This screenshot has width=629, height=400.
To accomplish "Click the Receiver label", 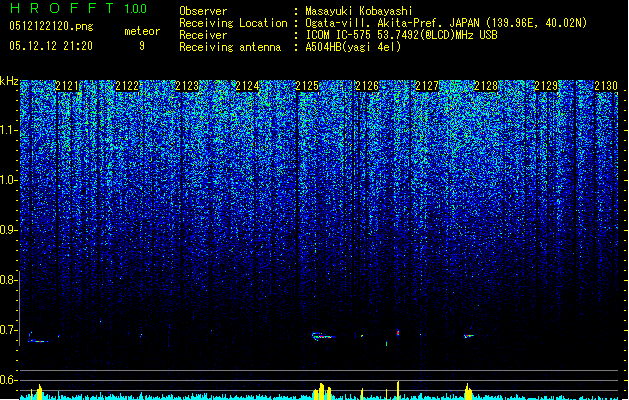I will (x=203, y=35).
